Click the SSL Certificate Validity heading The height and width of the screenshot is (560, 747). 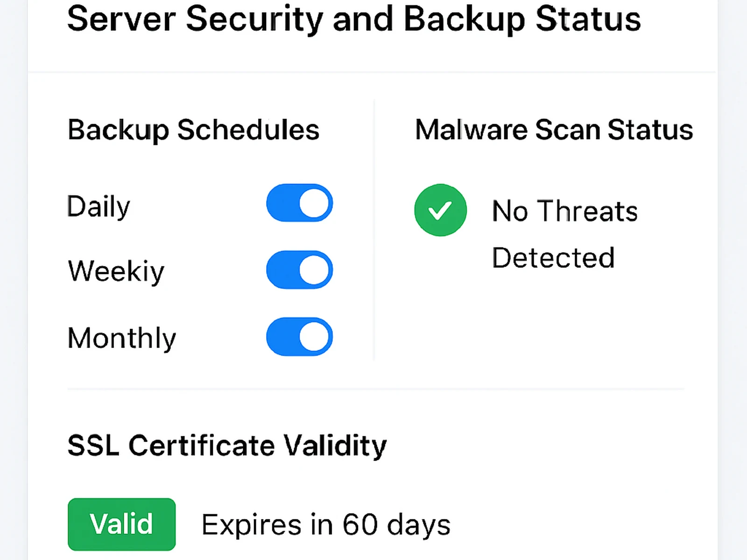(x=227, y=446)
